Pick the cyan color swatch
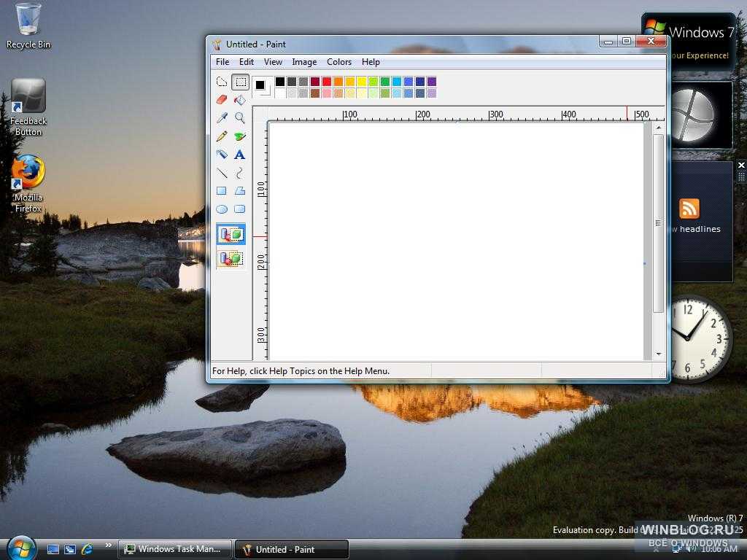The height and width of the screenshot is (560, 747). point(397,82)
